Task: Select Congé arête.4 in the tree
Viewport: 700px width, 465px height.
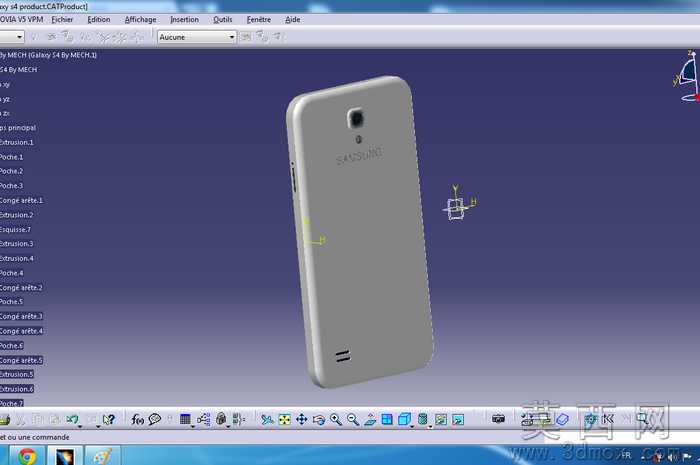Action: tap(21, 331)
